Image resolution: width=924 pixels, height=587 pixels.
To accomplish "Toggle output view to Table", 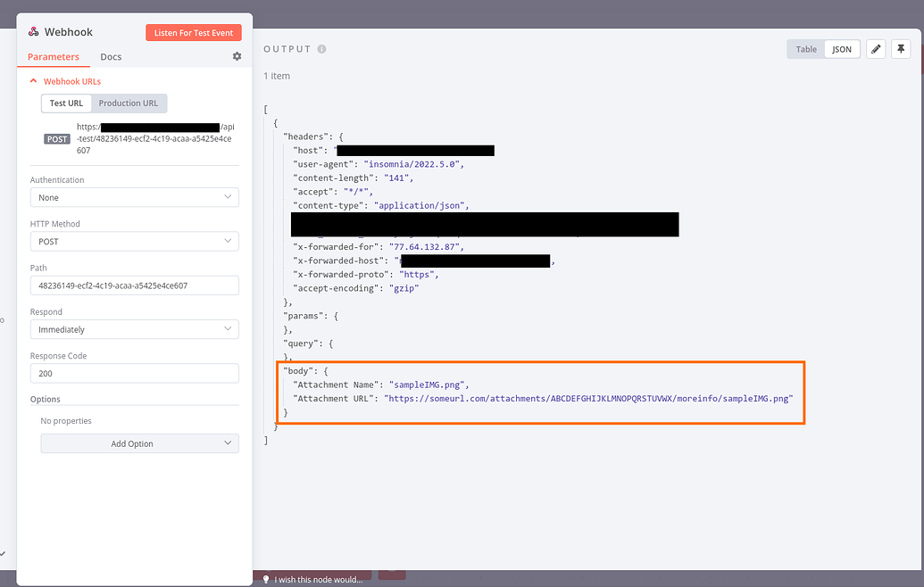I will click(806, 50).
